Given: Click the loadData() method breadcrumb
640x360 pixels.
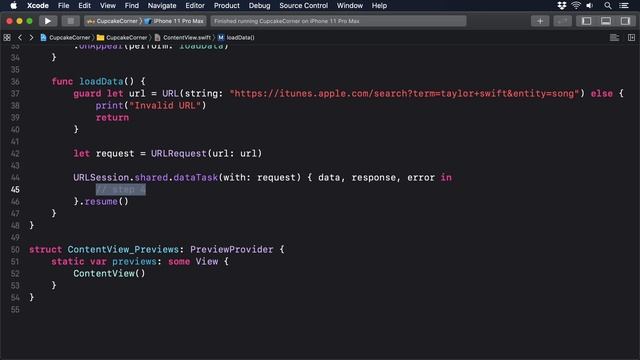Looking at the screenshot, I should click(236, 38).
